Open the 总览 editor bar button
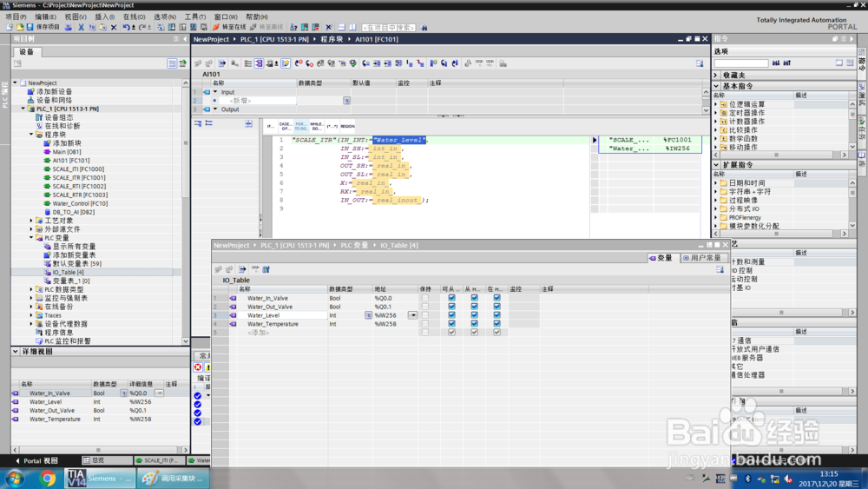 click(106, 460)
